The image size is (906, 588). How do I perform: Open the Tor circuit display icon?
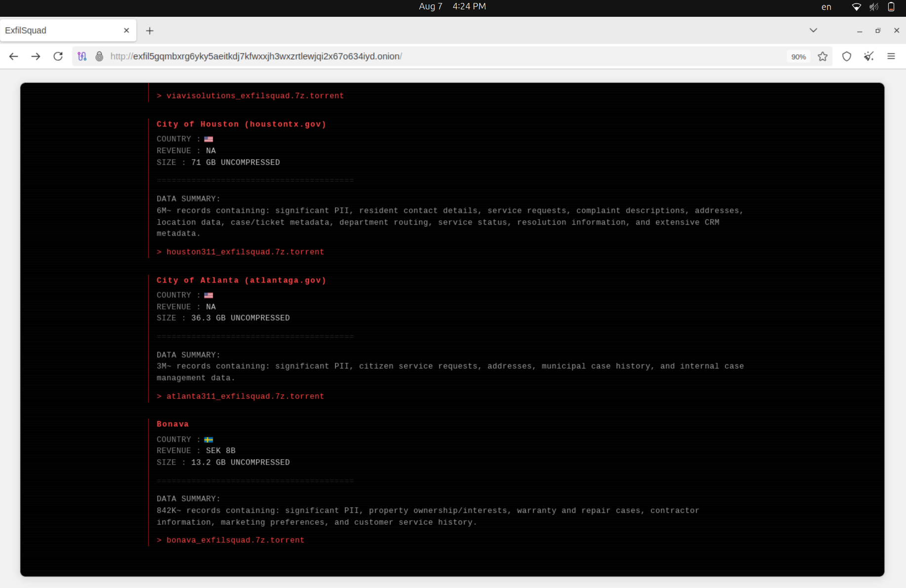click(82, 56)
